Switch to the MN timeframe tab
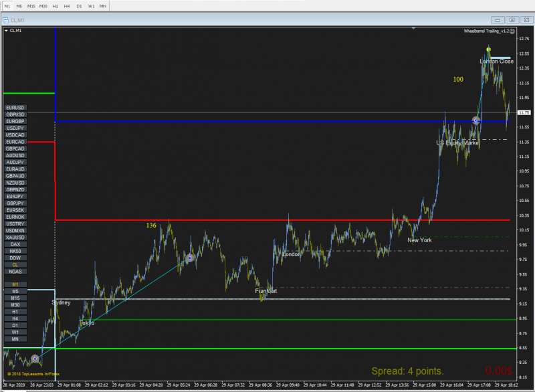 pos(103,6)
